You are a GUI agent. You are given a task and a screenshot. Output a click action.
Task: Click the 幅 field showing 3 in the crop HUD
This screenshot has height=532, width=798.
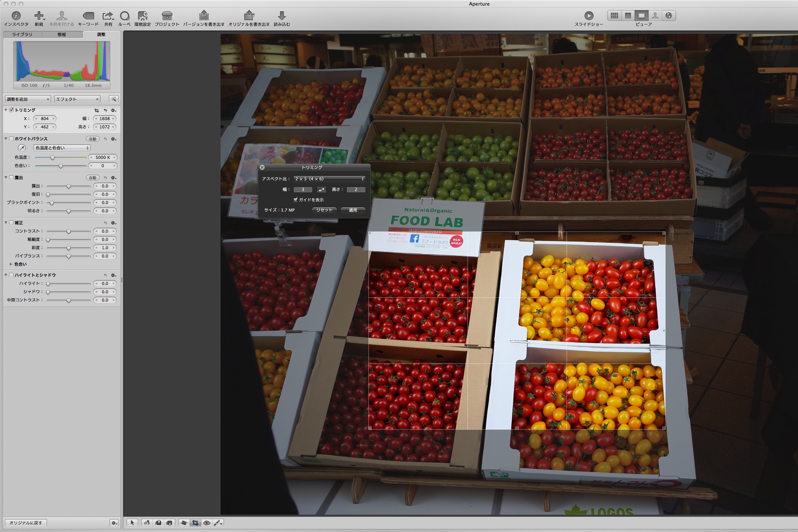tap(303, 189)
